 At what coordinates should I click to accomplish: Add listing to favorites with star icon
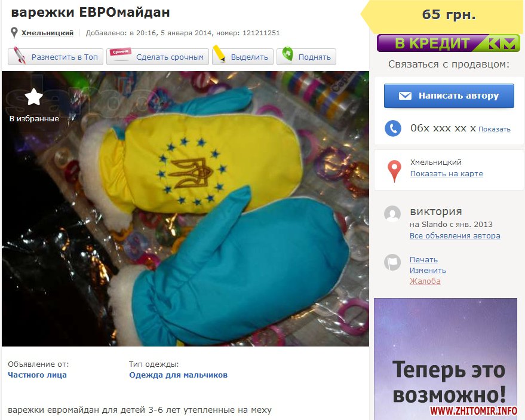pyautogui.click(x=34, y=97)
